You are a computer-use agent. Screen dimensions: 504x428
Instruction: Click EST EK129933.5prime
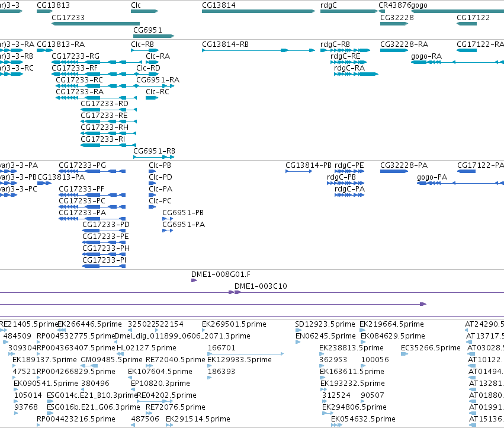click(240, 360)
